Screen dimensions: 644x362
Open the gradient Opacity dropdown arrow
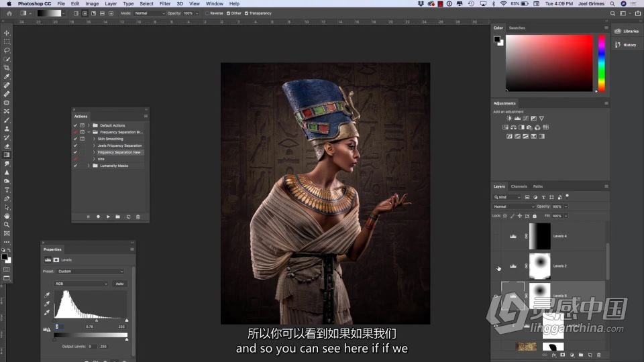point(197,13)
